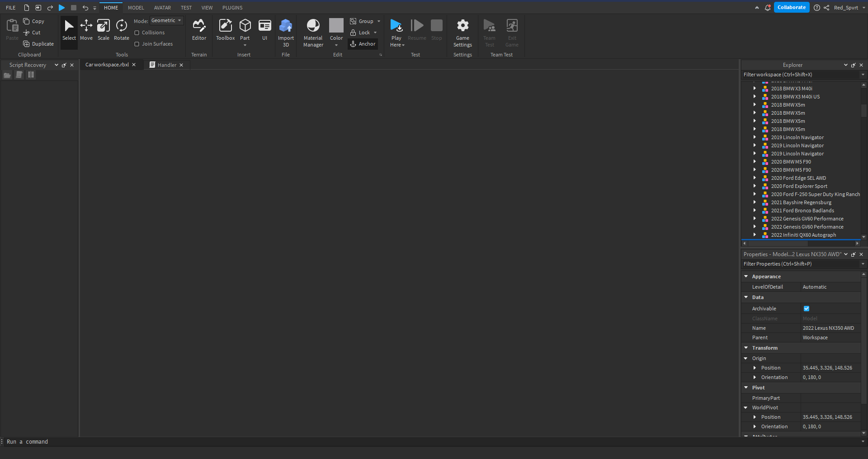Expand 2018 BMW X3 M40i US model
This screenshot has width=868, height=459.
(755, 97)
